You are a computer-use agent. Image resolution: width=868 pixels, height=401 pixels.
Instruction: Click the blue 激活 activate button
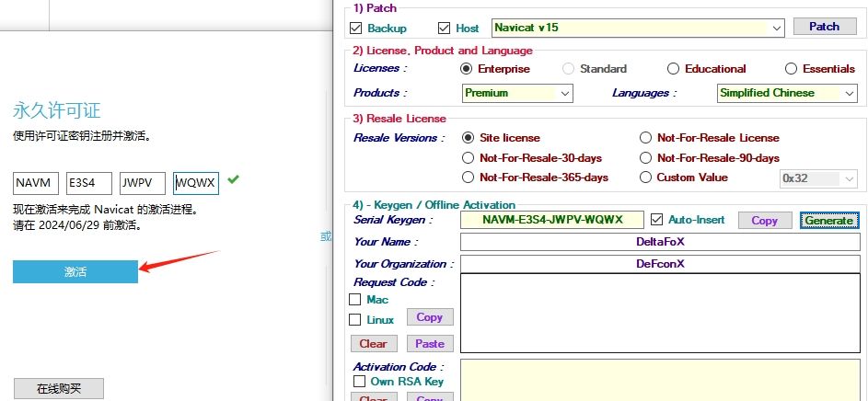click(75, 271)
